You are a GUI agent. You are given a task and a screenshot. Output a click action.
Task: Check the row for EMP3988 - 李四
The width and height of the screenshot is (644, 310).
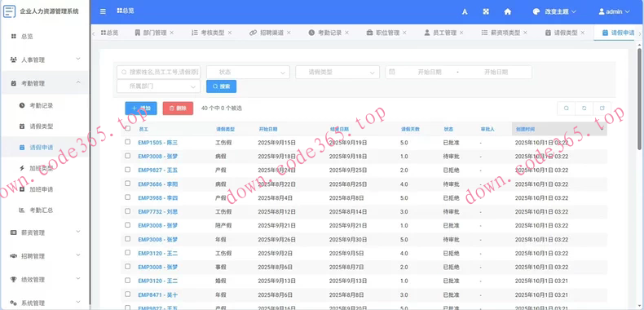point(128,197)
